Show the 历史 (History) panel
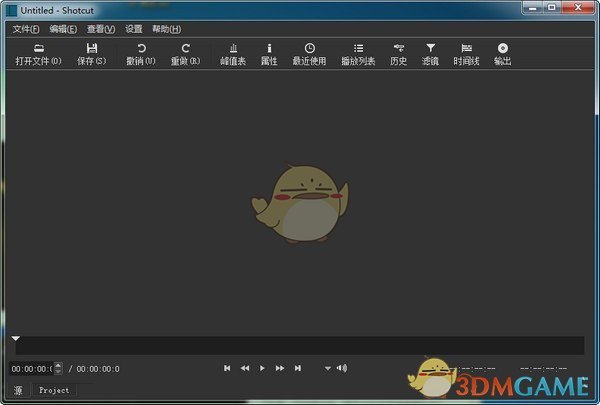 point(398,54)
